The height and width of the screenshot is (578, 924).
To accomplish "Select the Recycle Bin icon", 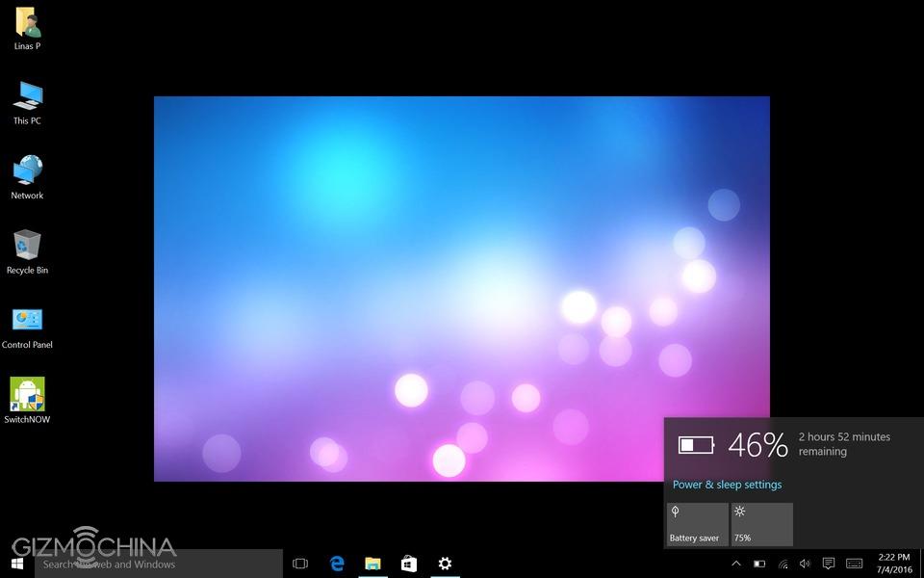I will (27, 247).
